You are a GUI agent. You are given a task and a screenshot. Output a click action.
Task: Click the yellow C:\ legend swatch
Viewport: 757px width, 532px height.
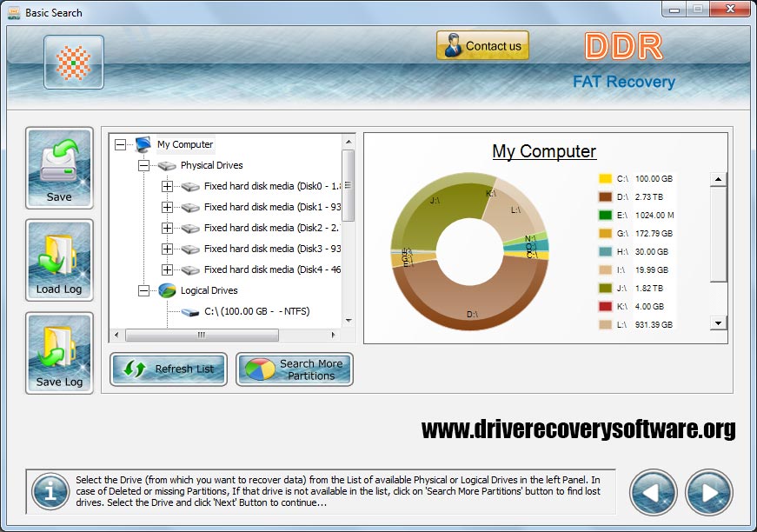tap(606, 178)
